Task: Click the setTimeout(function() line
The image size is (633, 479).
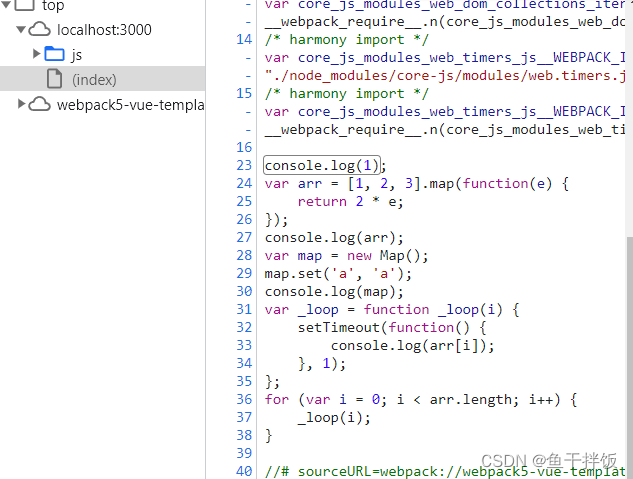Action: (392, 328)
